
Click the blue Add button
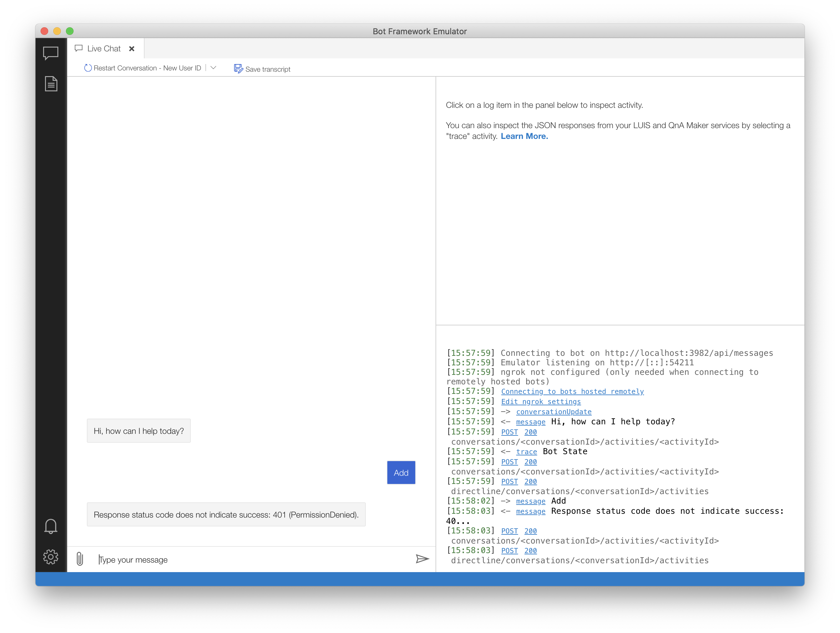tap(401, 472)
